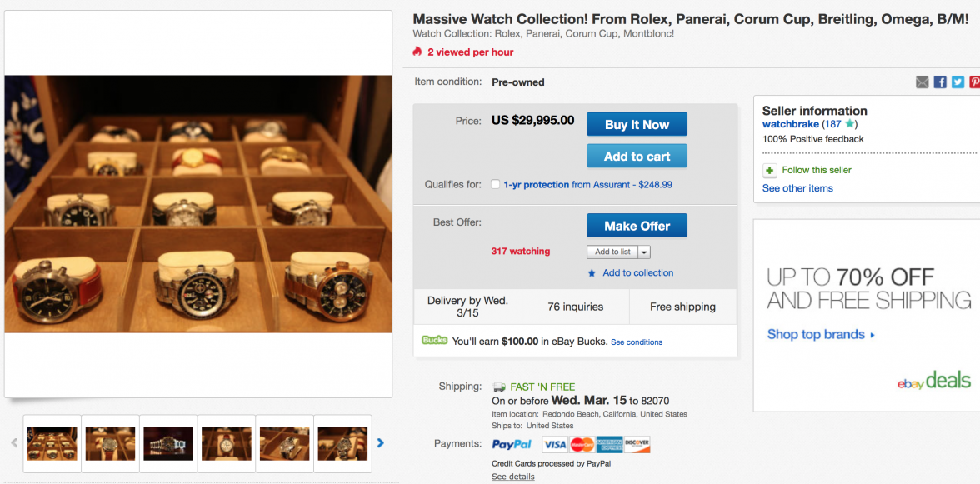
Task: Share this listing on Facebook
Action: pos(940,82)
